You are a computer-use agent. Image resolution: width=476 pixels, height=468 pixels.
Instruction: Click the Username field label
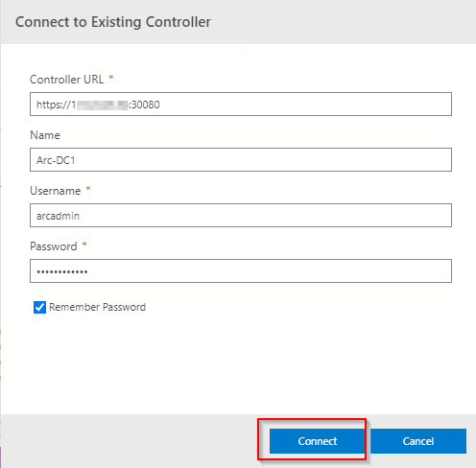coord(56,191)
